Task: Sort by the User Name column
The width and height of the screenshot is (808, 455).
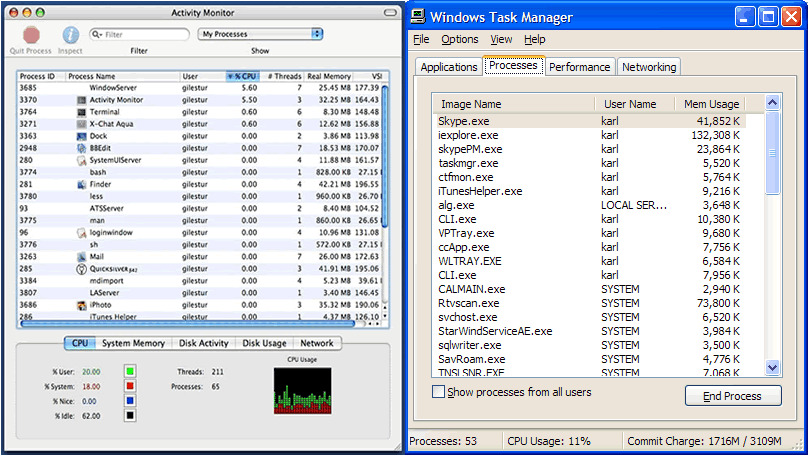Action: pos(635,104)
